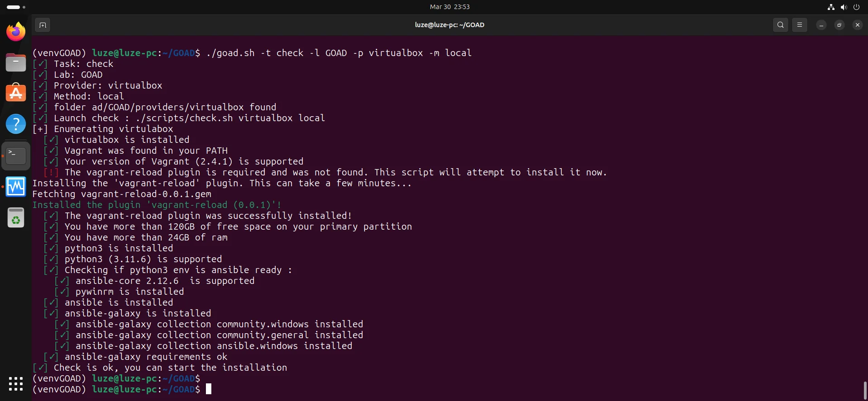
Task: Open the Trash in dock
Action: tap(16, 218)
